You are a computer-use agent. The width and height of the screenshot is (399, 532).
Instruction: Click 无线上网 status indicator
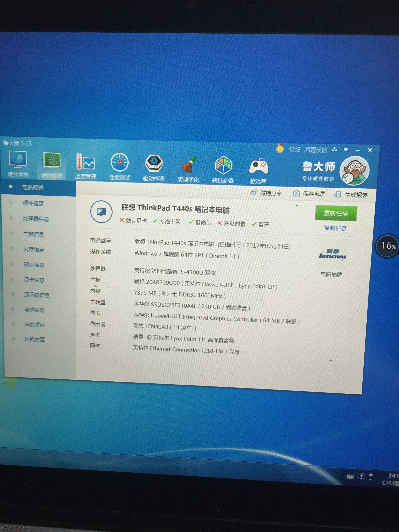[x=167, y=221]
